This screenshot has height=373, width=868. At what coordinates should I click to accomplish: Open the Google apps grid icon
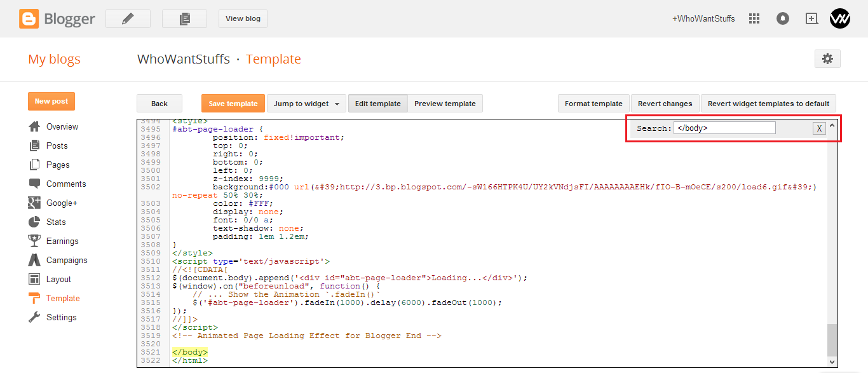[754, 18]
